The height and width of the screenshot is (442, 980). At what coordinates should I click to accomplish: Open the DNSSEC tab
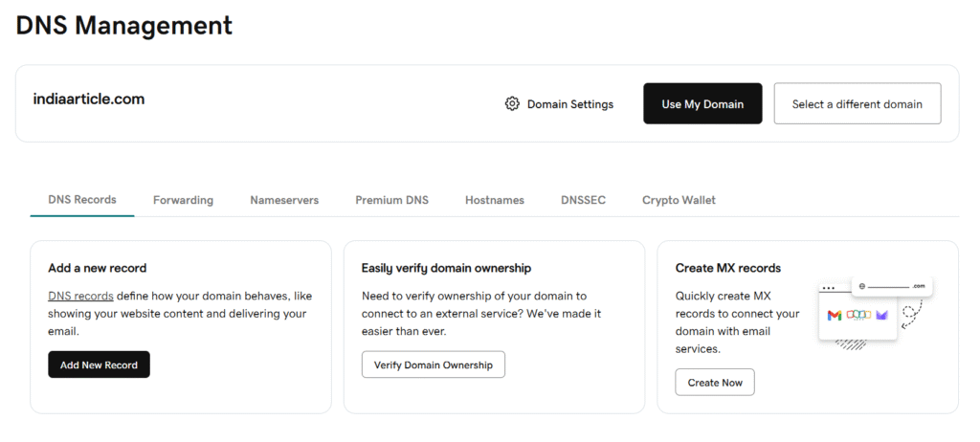tap(583, 200)
